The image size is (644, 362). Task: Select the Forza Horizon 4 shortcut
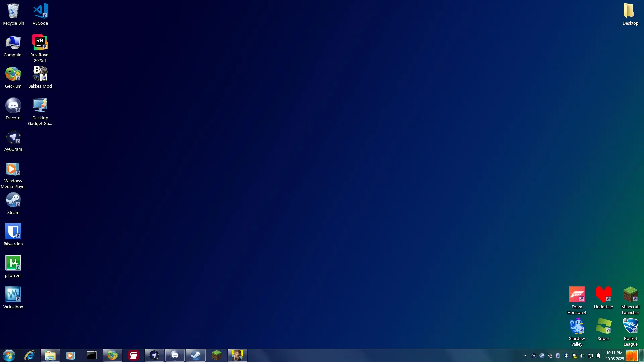577,301
